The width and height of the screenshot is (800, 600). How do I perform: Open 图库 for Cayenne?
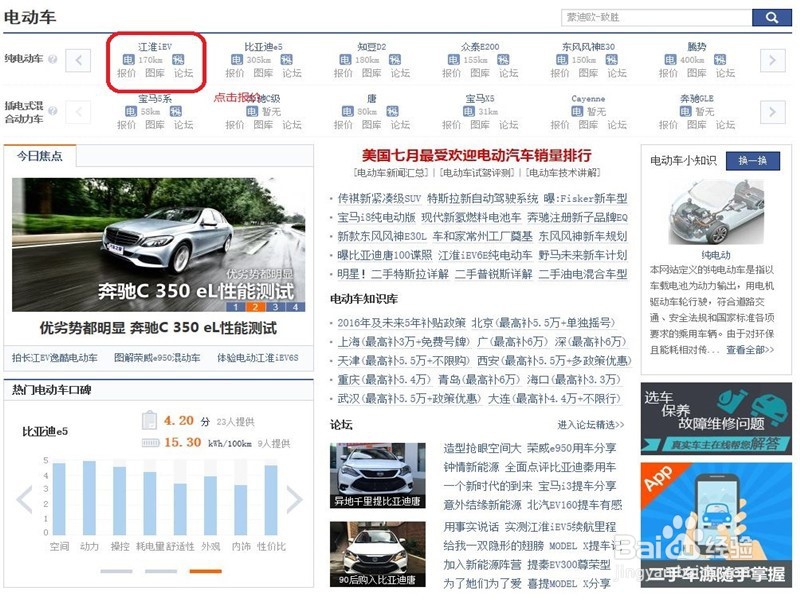coord(588,125)
